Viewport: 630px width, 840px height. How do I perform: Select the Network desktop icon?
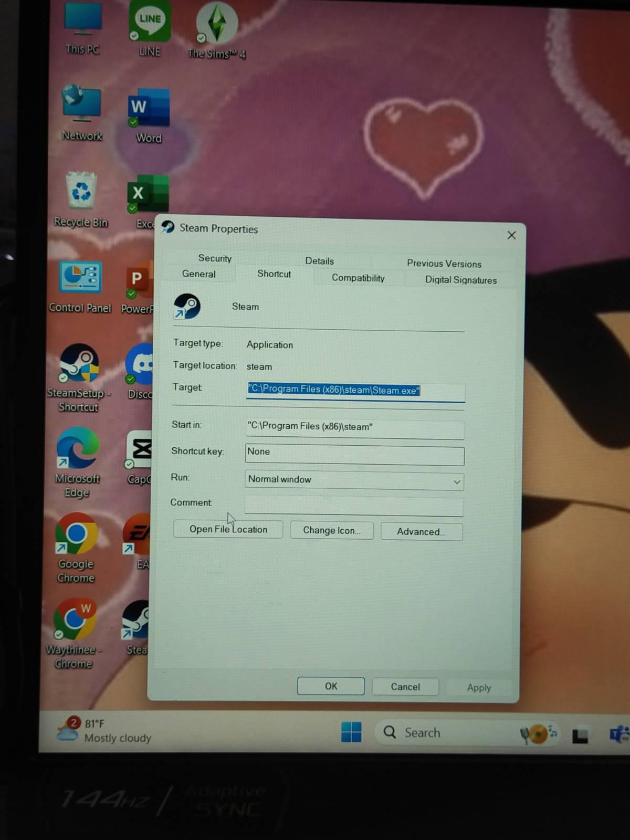82,113
